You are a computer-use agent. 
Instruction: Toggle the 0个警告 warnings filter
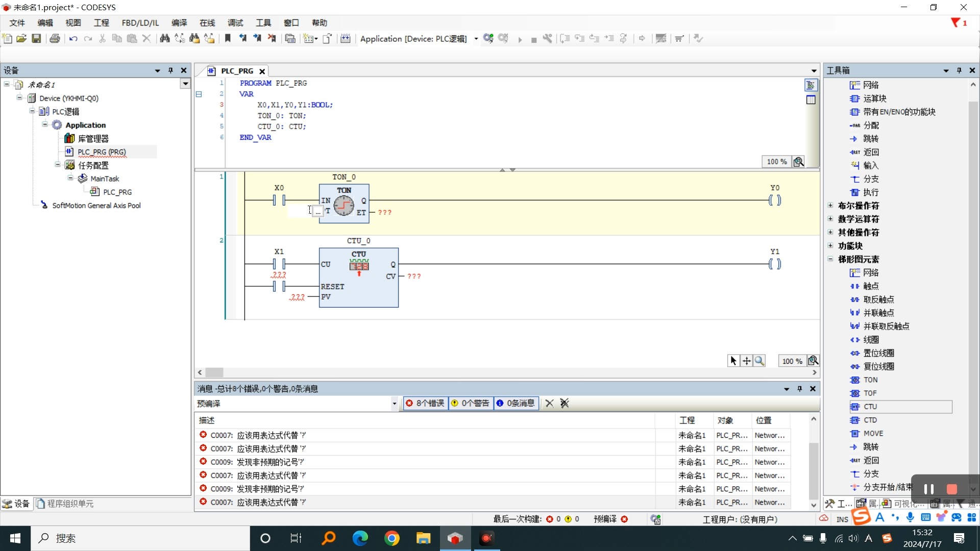pyautogui.click(x=471, y=404)
